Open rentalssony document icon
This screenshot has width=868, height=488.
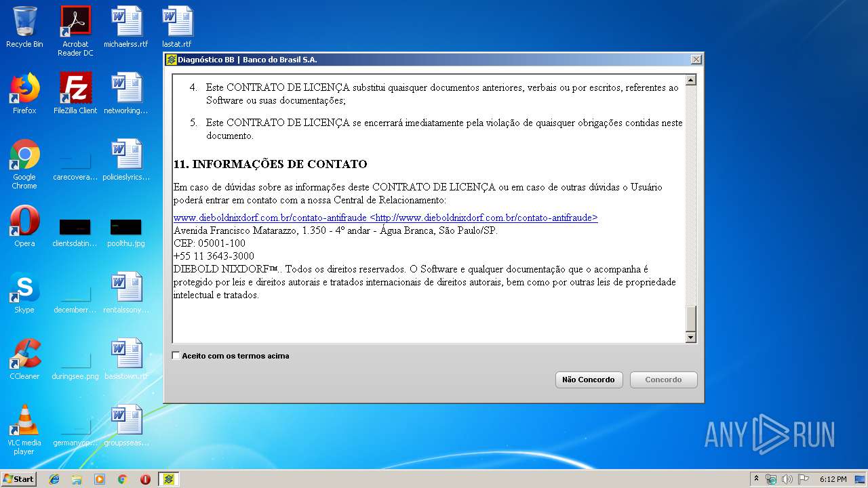tap(126, 293)
